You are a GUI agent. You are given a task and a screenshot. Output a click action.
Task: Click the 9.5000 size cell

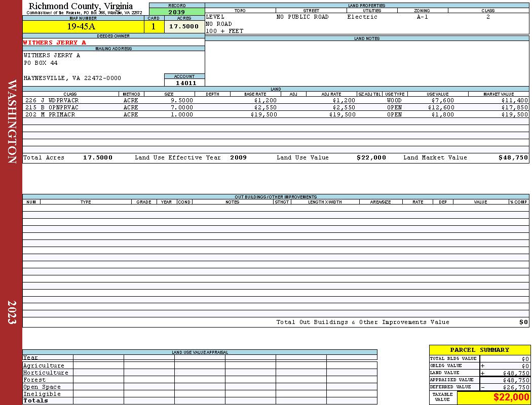(182, 101)
